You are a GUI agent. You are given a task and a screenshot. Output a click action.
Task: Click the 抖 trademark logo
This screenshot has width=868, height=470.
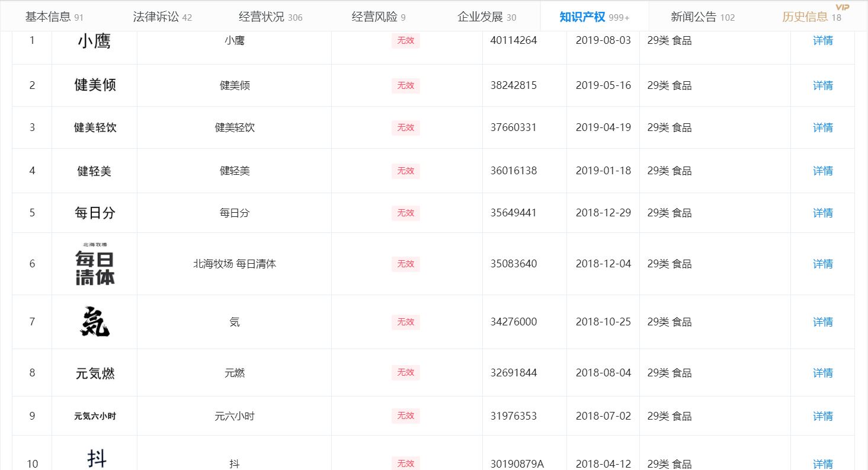tap(97, 459)
